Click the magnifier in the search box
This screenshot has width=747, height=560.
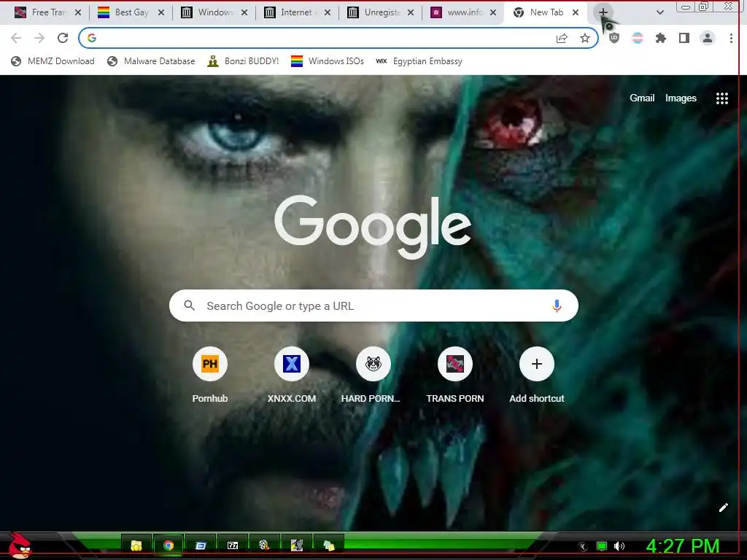click(189, 306)
